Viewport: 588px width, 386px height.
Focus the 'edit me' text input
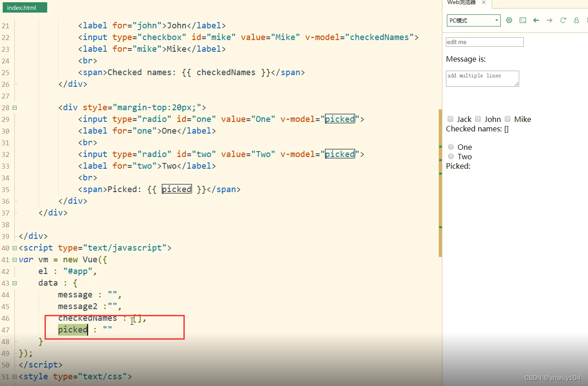tap(485, 42)
